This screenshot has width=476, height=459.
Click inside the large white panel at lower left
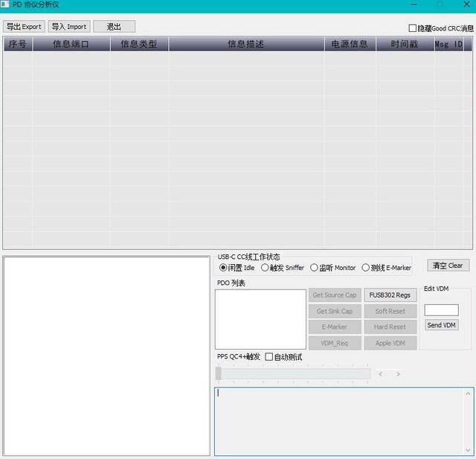tap(106, 356)
